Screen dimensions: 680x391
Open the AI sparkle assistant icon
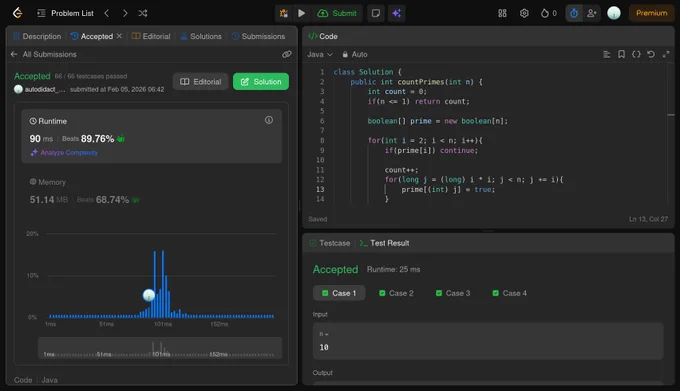coord(396,13)
